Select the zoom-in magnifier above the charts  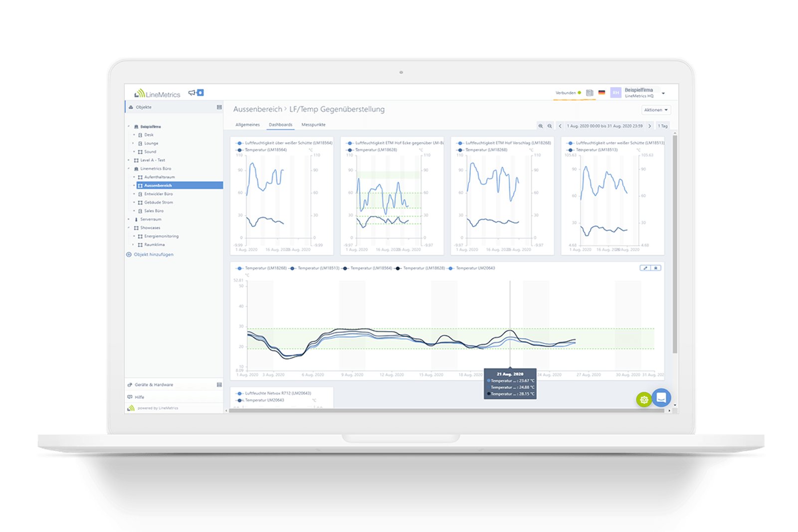pos(541,126)
